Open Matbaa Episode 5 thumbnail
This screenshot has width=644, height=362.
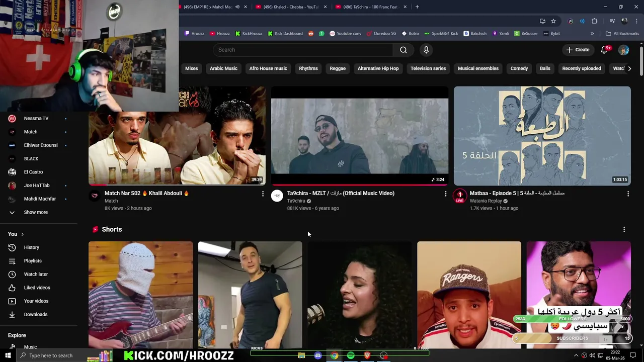coord(542,136)
